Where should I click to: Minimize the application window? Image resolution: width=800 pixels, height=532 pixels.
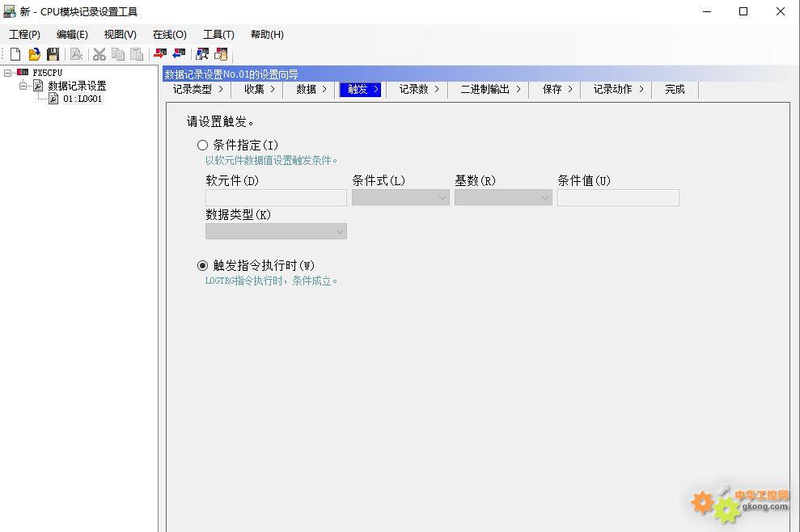coord(707,11)
